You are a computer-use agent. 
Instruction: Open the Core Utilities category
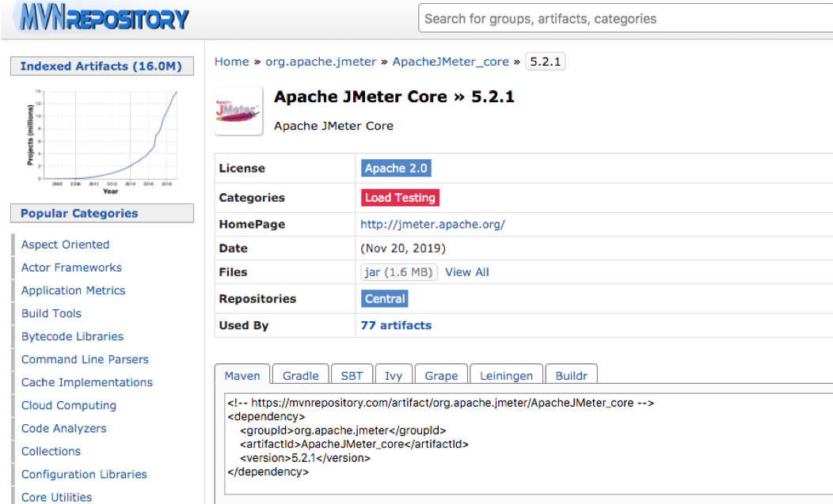(56, 497)
